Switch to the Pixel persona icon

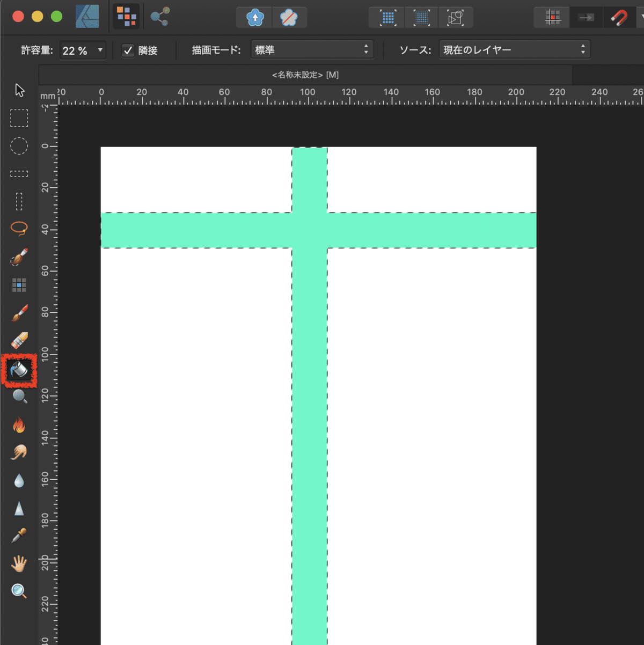pos(126,17)
